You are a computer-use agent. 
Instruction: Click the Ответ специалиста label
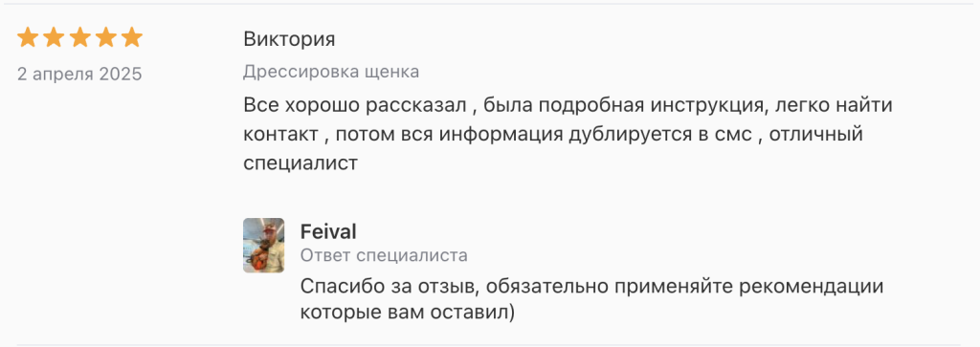(x=384, y=255)
